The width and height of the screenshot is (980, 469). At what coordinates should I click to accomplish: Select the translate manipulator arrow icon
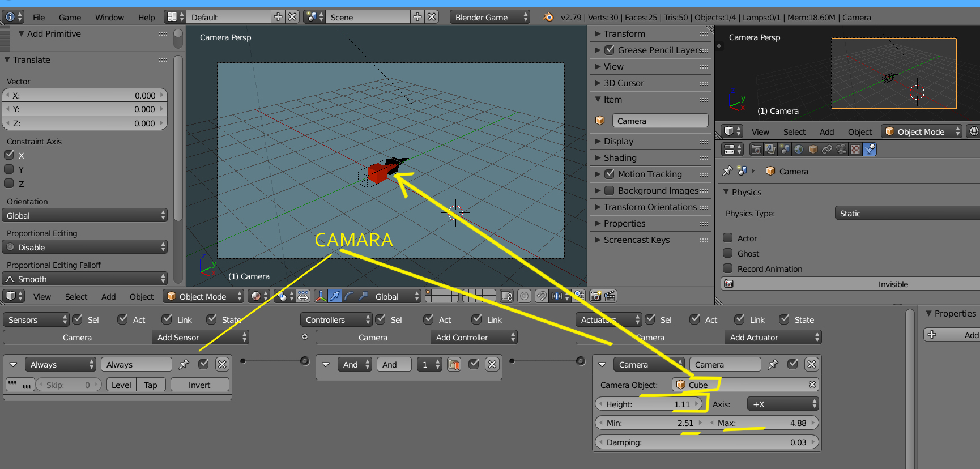click(x=335, y=296)
